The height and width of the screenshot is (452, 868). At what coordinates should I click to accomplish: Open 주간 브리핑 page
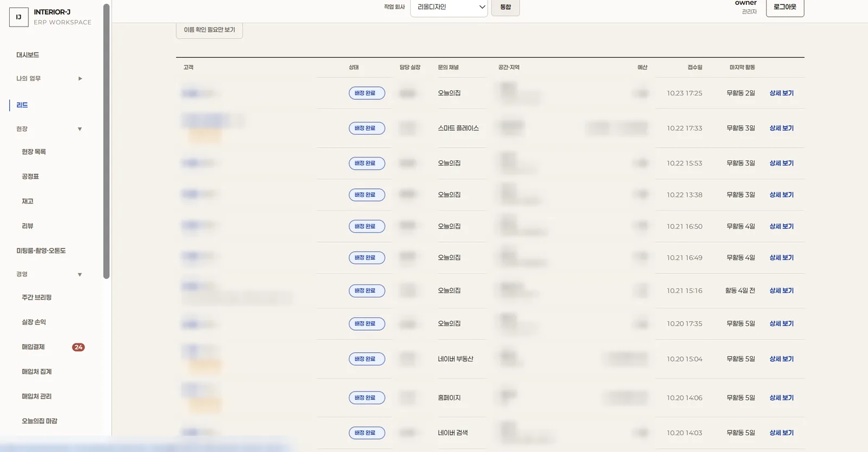click(37, 297)
